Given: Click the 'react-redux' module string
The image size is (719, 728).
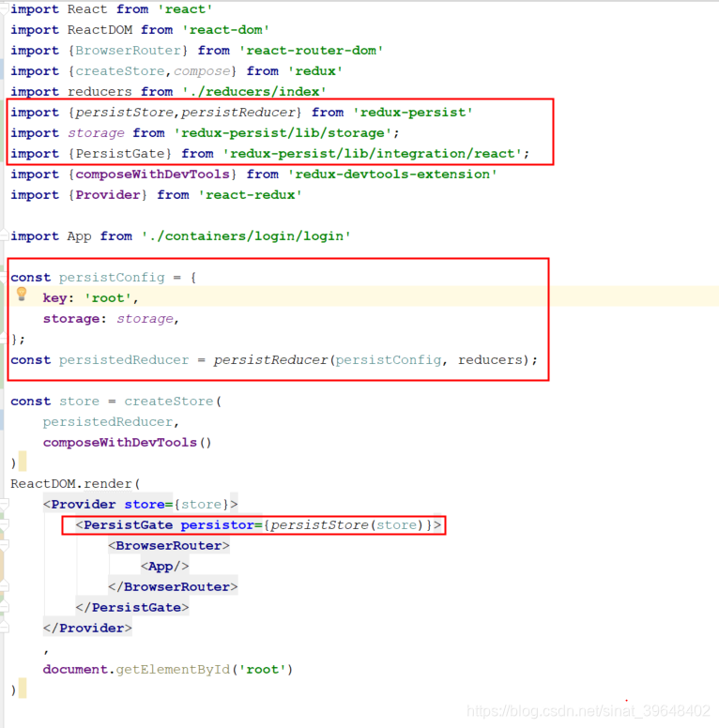Looking at the screenshot, I should coord(250,194).
